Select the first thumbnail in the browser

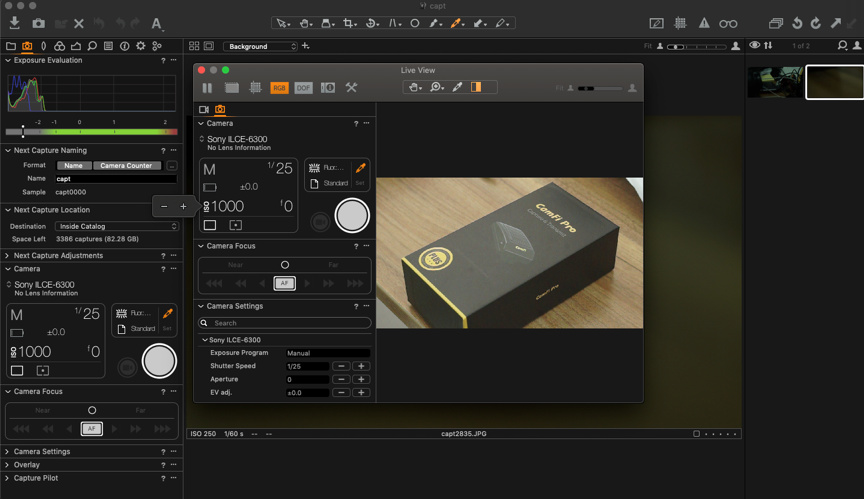pos(775,82)
